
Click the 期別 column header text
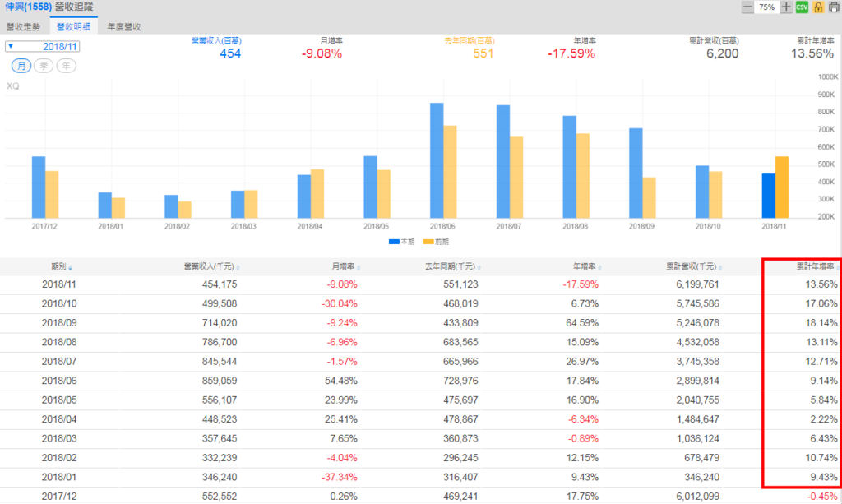click(58, 266)
